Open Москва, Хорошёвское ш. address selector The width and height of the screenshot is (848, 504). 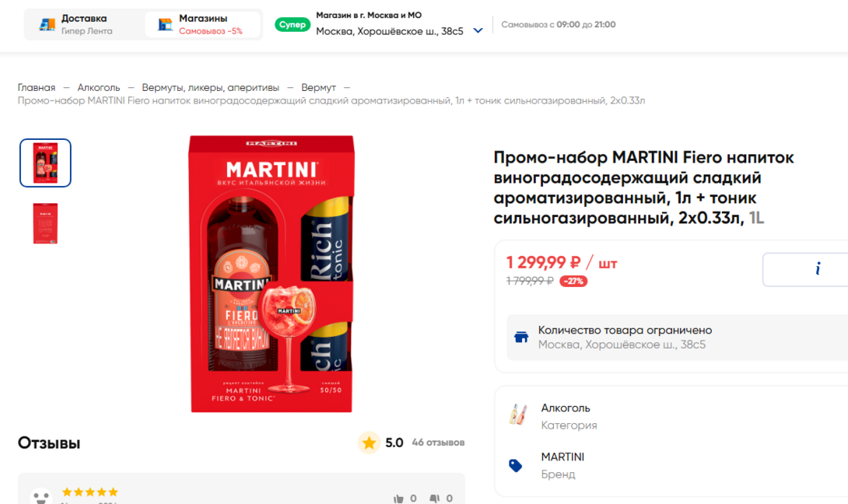pyautogui.click(x=390, y=31)
